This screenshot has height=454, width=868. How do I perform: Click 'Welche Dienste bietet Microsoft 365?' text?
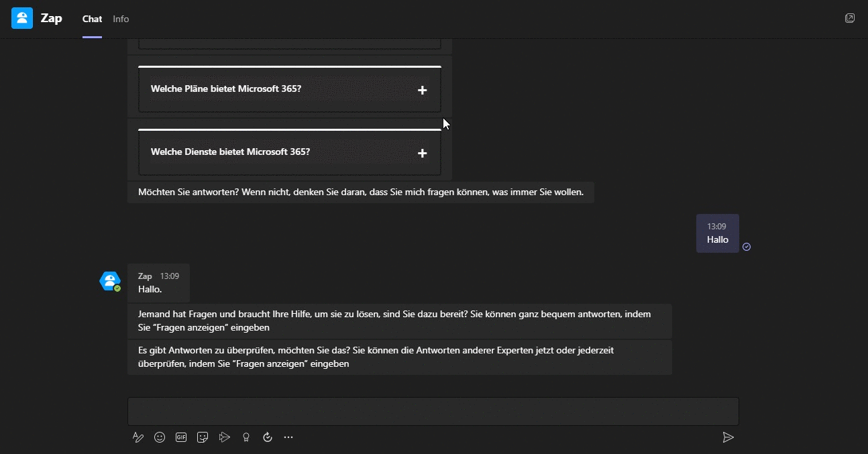click(x=230, y=152)
